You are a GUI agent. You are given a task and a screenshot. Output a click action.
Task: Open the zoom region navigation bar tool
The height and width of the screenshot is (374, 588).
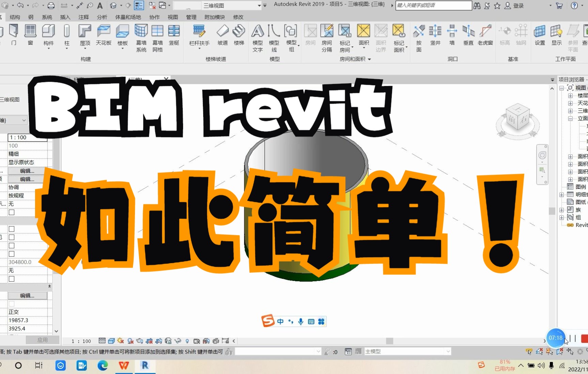coord(542,170)
